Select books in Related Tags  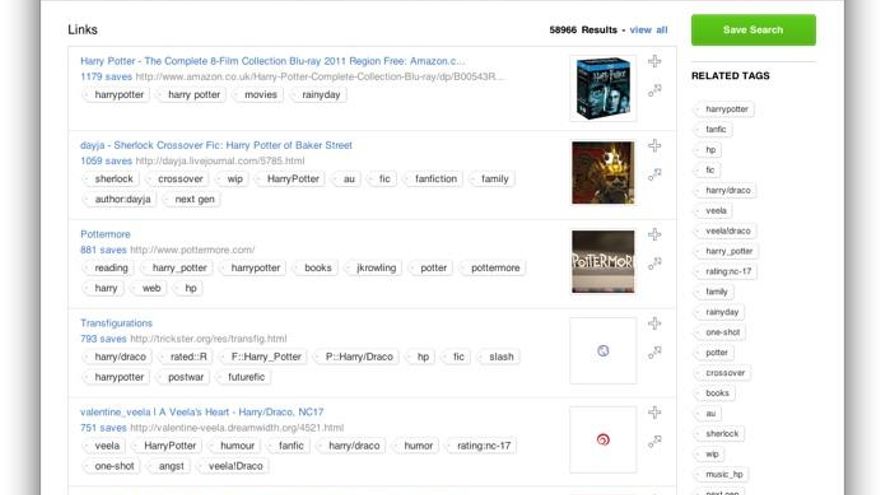click(715, 393)
